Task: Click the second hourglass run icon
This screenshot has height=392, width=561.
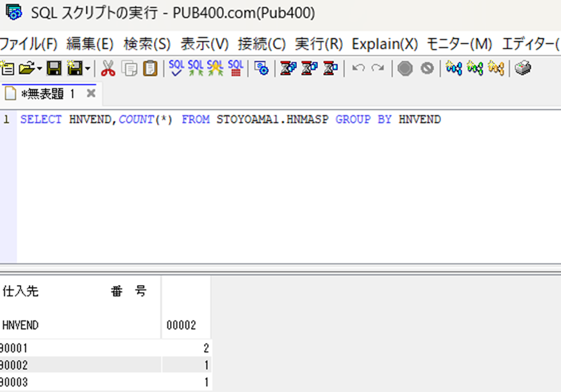Action: coord(309,69)
